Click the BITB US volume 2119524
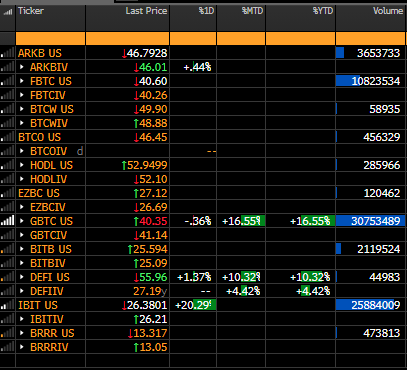The image size is (407, 370). (x=378, y=249)
